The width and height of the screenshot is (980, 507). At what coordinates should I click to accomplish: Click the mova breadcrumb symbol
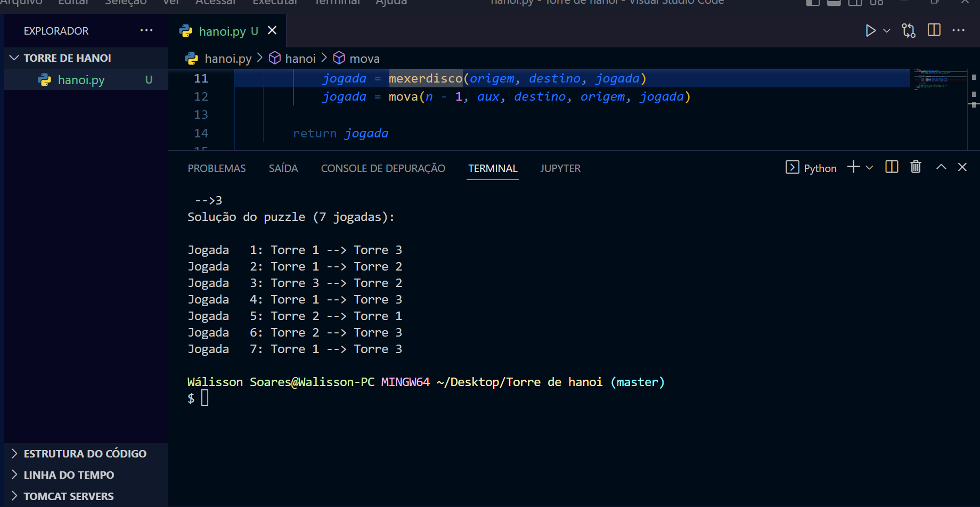[364, 59]
